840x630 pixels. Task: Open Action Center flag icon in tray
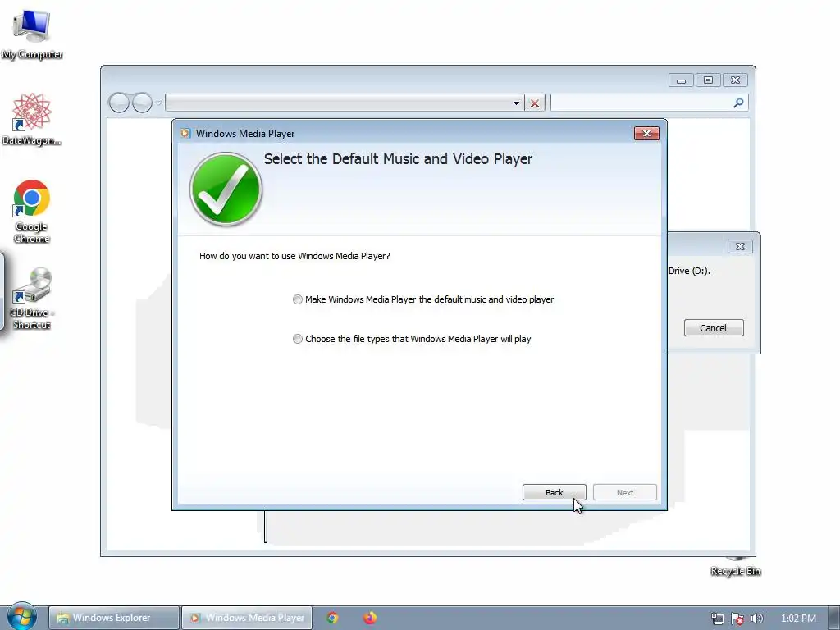click(737, 619)
